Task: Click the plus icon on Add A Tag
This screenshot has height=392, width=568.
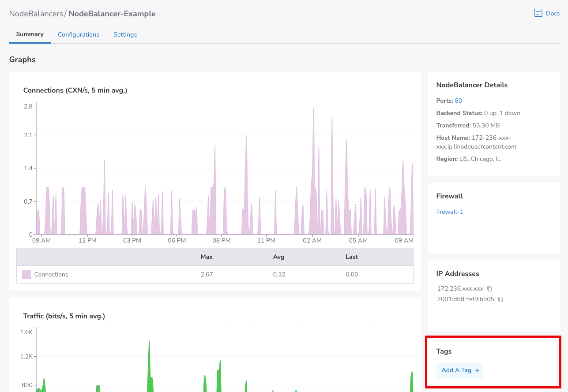Action: pyautogui.click(x=477, y=370)
